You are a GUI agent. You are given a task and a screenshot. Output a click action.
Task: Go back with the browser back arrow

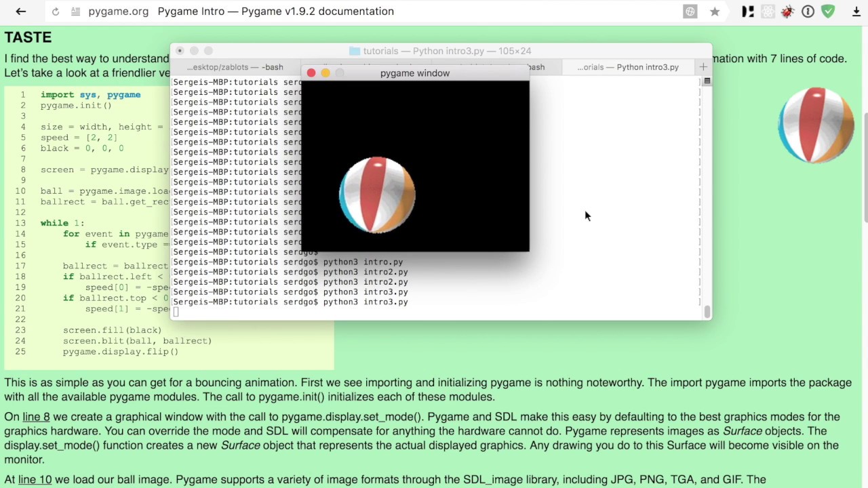pyautogui.click(x=20, y=12)
